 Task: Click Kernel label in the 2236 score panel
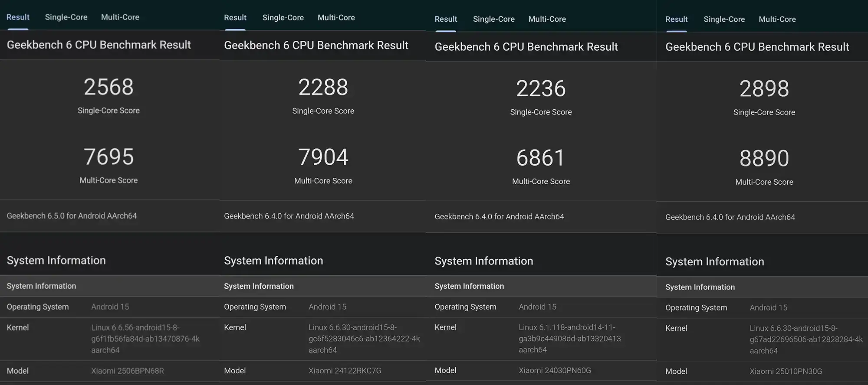446,327
